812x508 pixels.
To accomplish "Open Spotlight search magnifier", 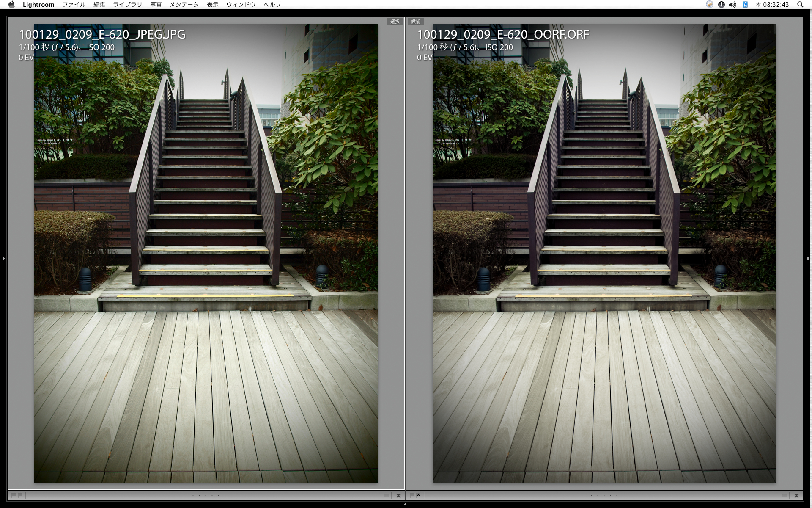I will 800,4.
